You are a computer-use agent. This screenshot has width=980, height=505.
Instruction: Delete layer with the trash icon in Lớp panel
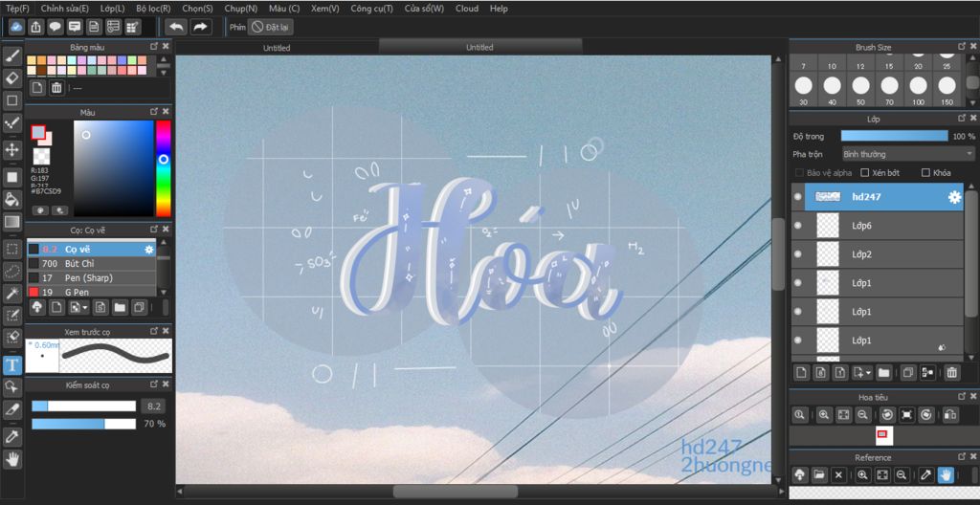pos(951,373)
